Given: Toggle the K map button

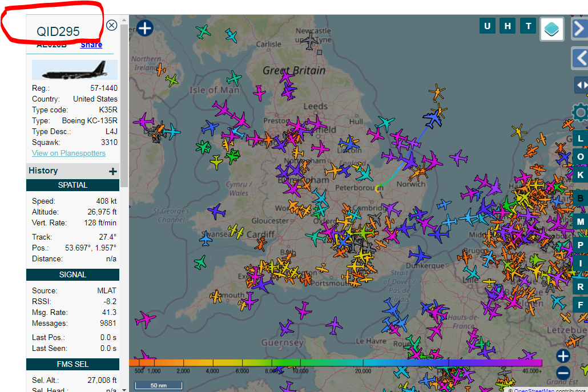Looking at the screenshot, I should coord(581,175).
